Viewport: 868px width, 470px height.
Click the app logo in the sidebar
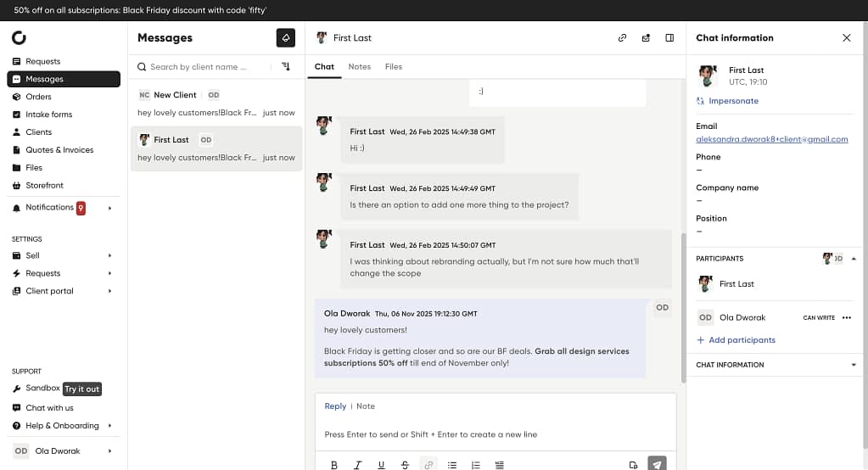click(19, 37)
